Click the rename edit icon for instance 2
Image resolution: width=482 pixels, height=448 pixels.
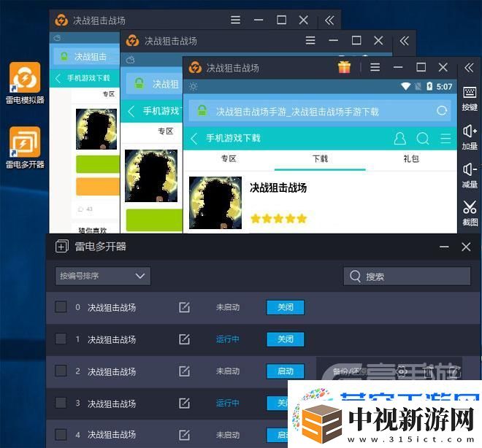click(x=184, y=371)
